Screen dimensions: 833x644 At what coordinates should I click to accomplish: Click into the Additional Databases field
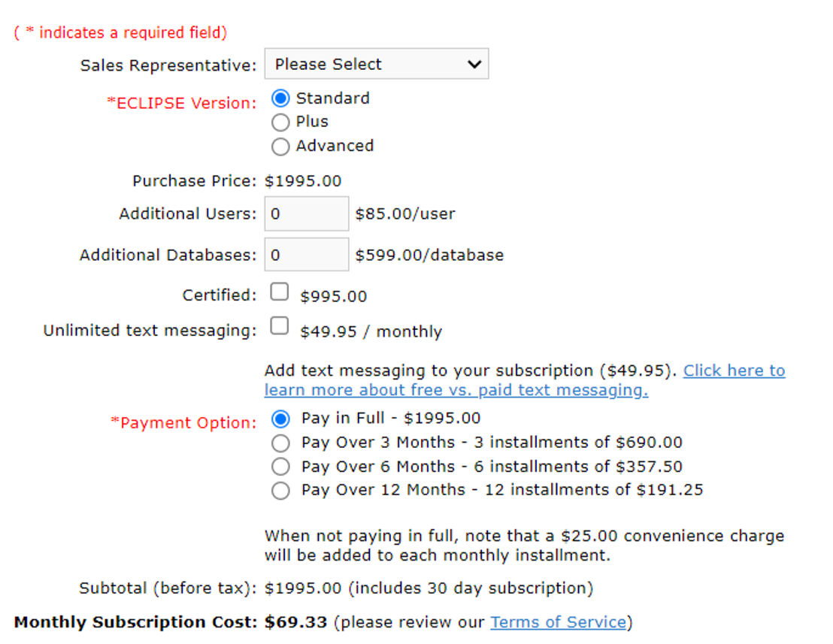point(307,255)
